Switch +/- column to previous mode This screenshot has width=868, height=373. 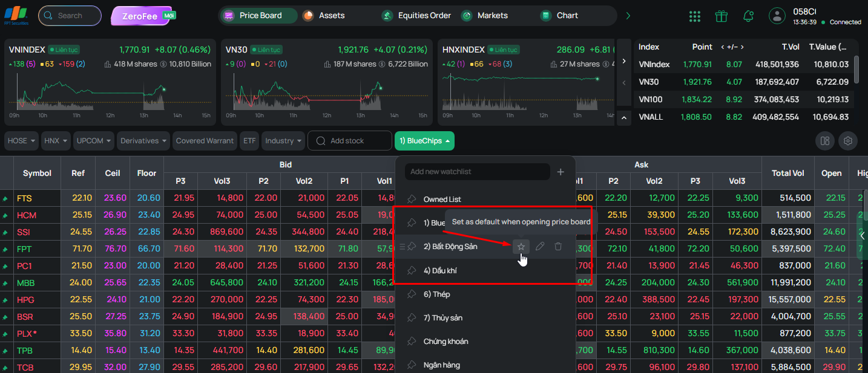(x=722, y=47)
